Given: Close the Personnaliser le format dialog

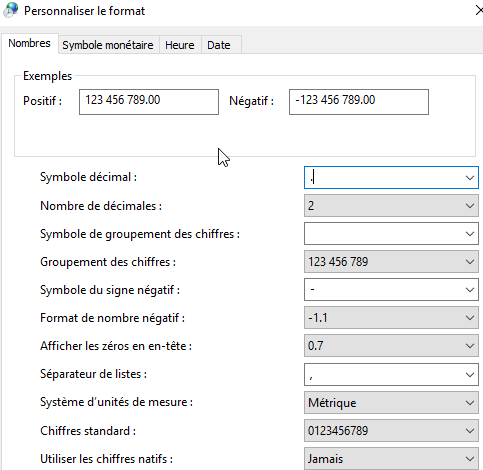Looking at the screenshot, I should point(479,11).
